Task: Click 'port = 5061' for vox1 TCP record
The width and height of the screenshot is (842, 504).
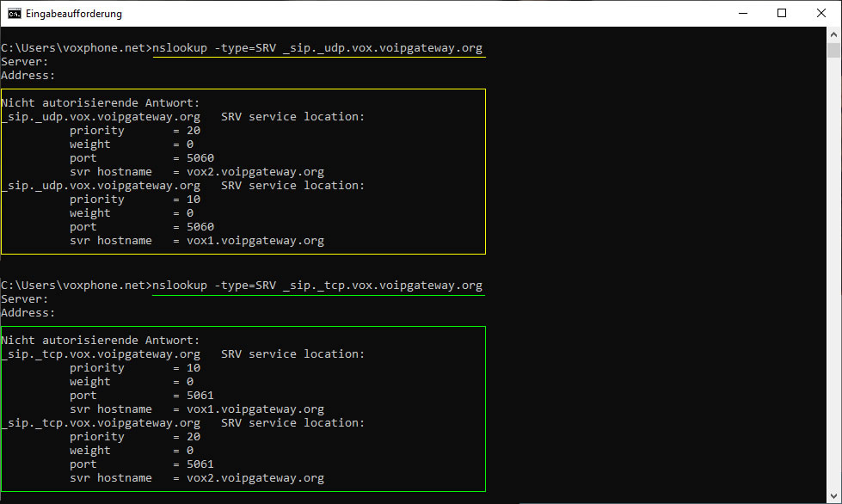Action: pos(142,395)
